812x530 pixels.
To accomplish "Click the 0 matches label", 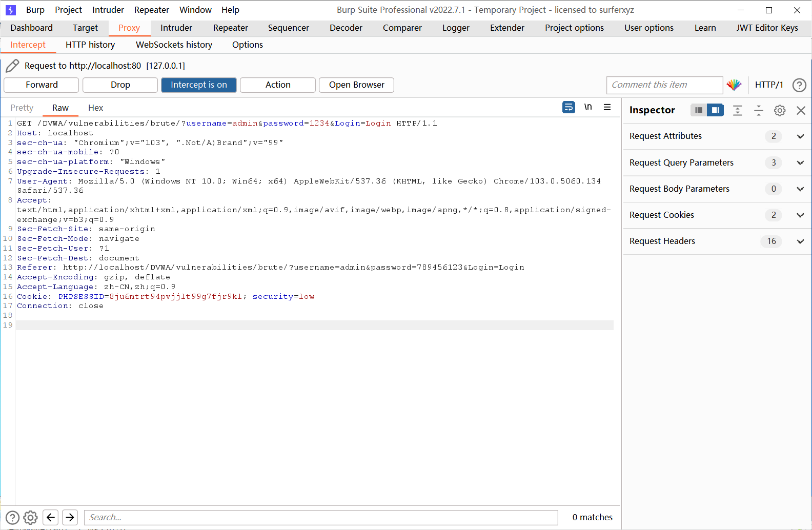I will (592, 518).
